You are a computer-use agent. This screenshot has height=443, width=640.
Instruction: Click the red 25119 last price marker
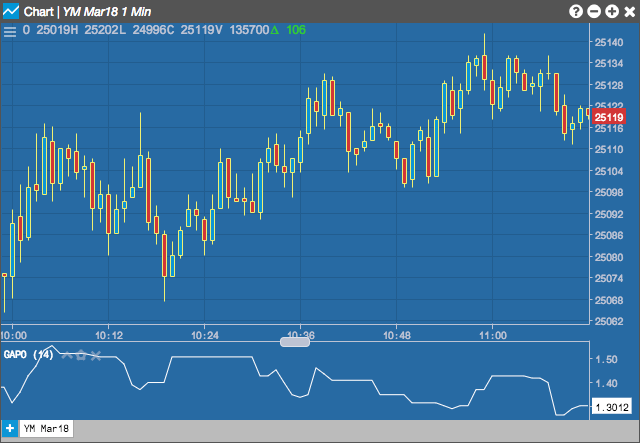609,118
